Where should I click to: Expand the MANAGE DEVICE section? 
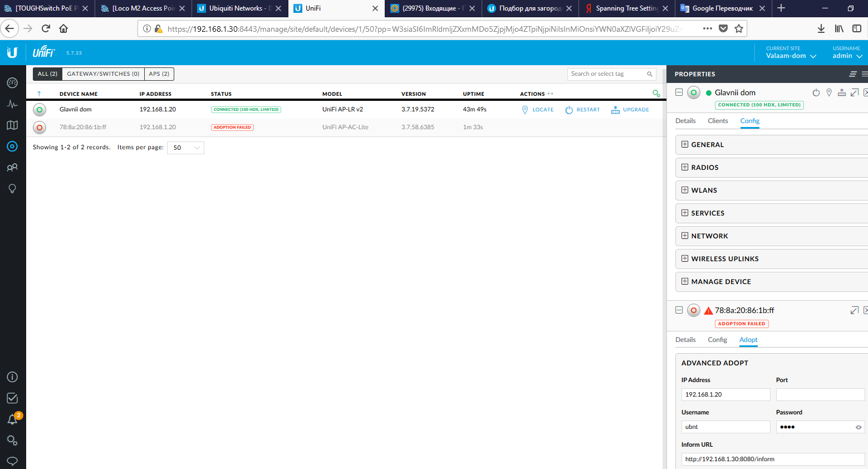771,282
